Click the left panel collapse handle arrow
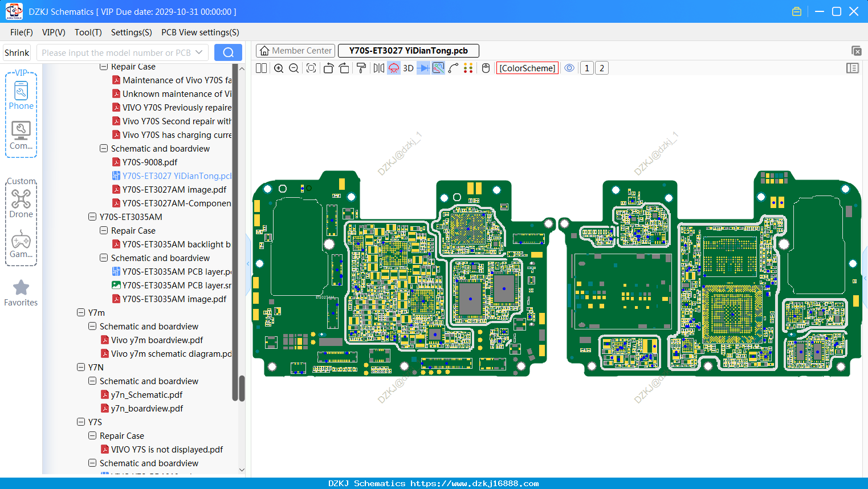The width and height of the screenshot is (868, 489). pos(248,263)
